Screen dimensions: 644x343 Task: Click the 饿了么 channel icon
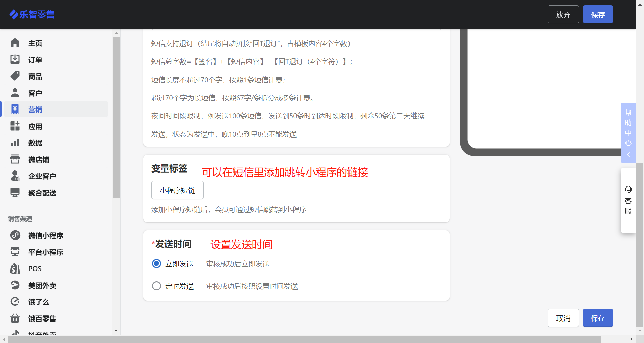coord(15,302)
